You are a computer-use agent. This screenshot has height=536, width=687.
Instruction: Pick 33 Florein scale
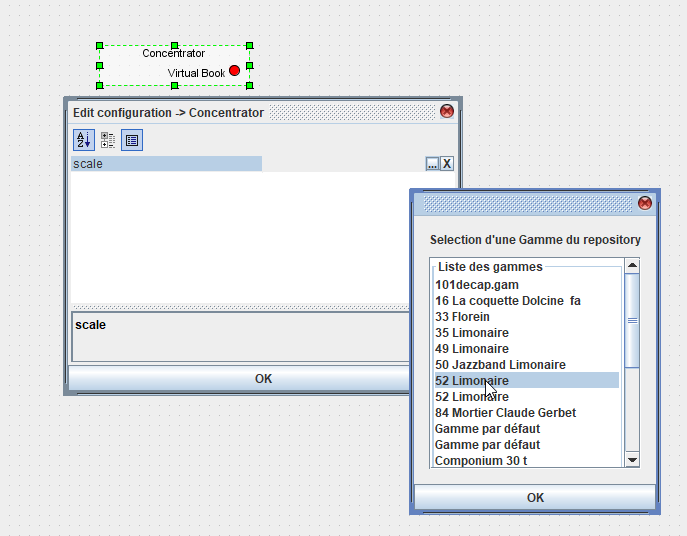pyautogui.click(x=462, y=317)
